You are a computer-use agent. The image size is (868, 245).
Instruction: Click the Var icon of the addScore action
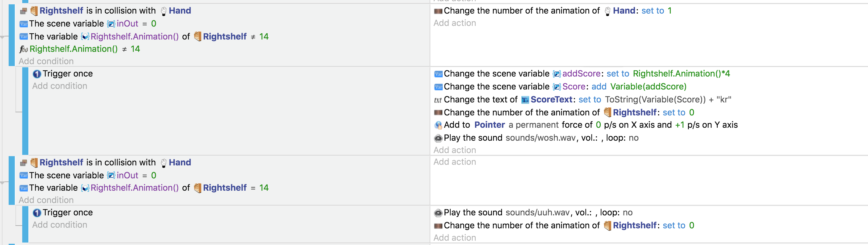[438, 74]
